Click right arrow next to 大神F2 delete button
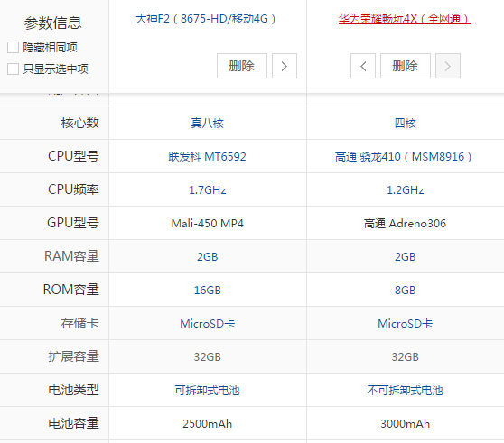The height and width of the screenshot is (443, 504). click(285, 66)
